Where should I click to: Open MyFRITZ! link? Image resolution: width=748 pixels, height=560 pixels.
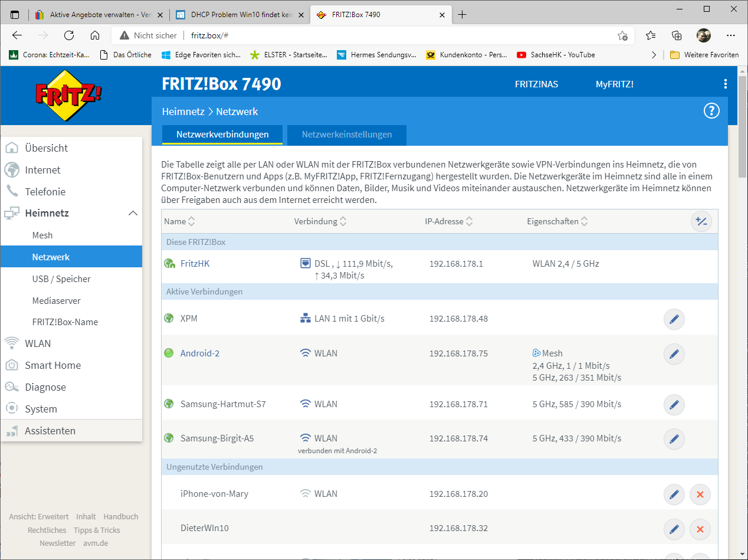[615, 84]
